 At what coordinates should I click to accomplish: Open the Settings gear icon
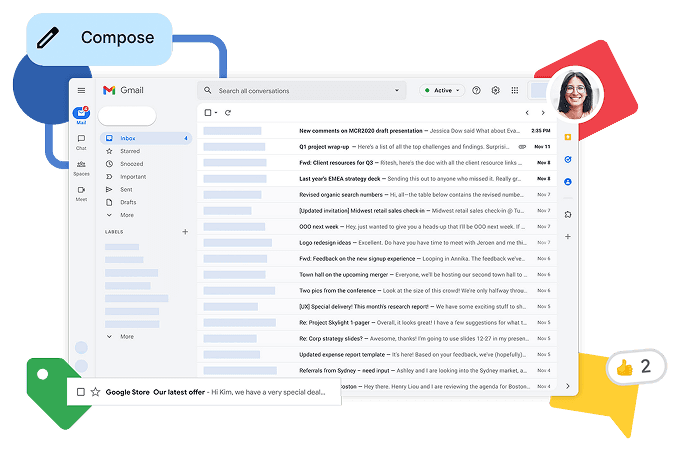495,91
